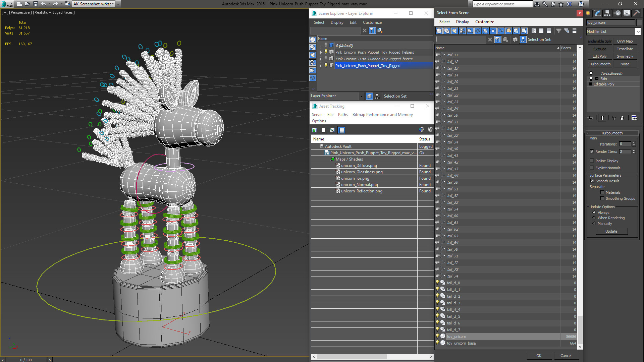Screen dimensions: 644x362
Task: Expand selected Pink_Unicorn_Push_Puppet_Toy_Rigged layer
Action: click(x=321, y=66)
